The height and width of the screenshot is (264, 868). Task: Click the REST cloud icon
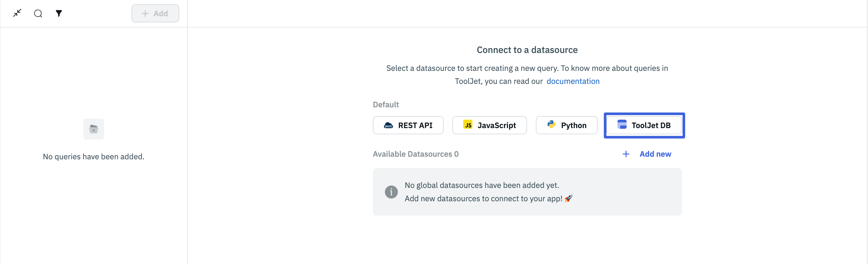tap(388, 125)
